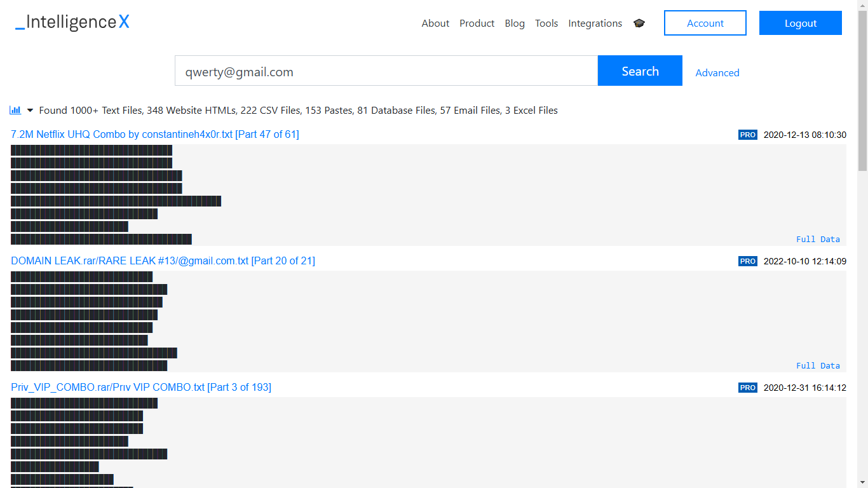Click the date 2022-10-10 12:14:09

point(804,261)
